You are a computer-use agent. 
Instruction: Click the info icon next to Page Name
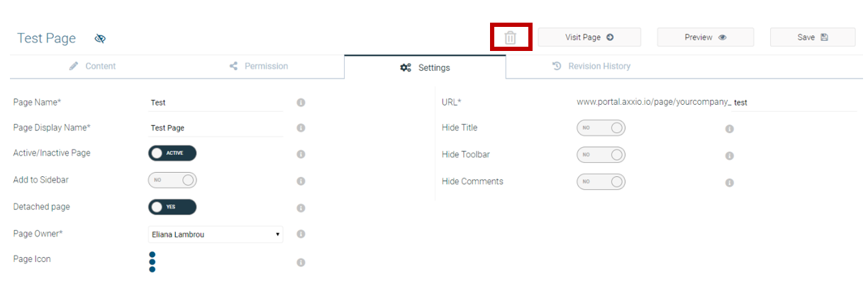tap(301, 103)
